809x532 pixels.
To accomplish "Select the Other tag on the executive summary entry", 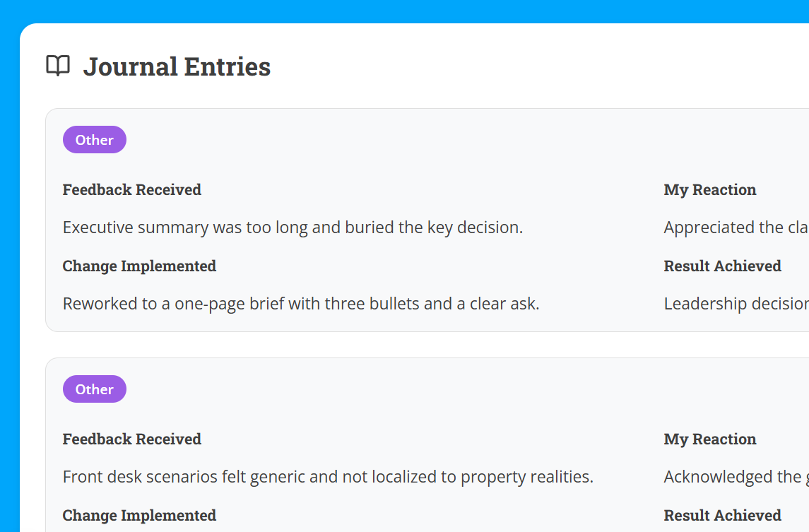I will 95,140.
